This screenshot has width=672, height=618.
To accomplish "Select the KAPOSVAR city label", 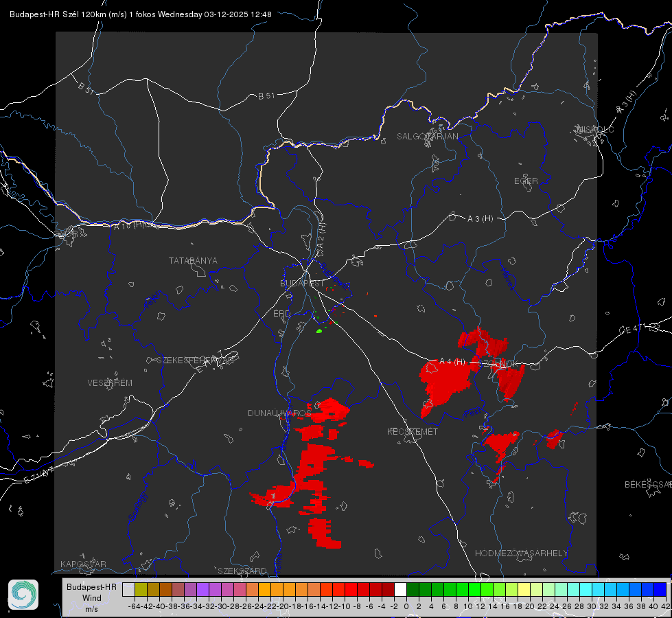I will 83,564.
